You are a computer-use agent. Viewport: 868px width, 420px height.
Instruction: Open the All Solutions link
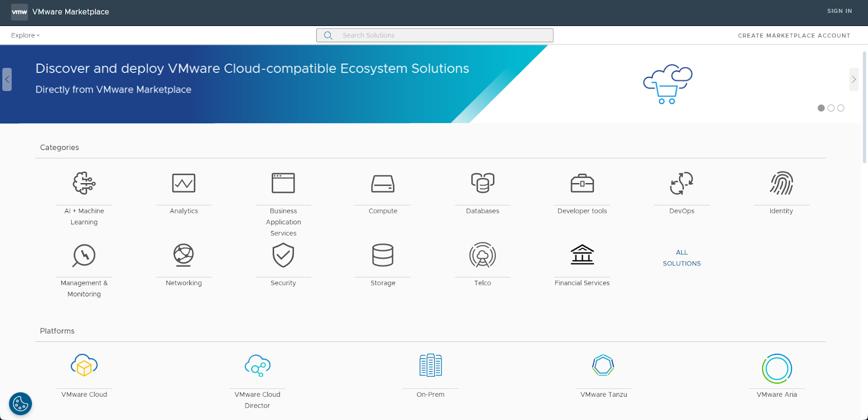pos(682,258)
